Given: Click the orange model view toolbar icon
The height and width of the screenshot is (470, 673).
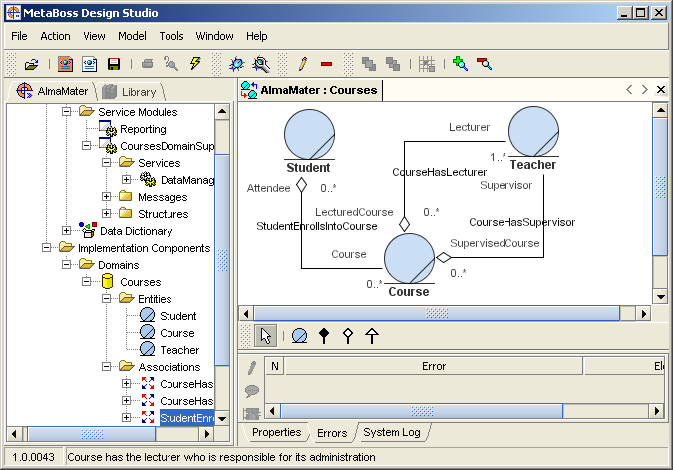Looking at the screenshot, I should [65, 64].
